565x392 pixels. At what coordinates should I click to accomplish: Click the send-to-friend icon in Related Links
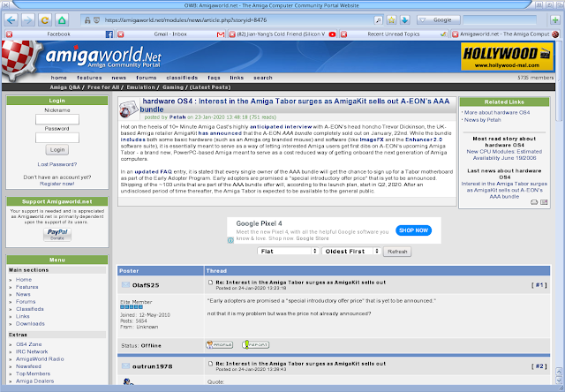[544, 202]
